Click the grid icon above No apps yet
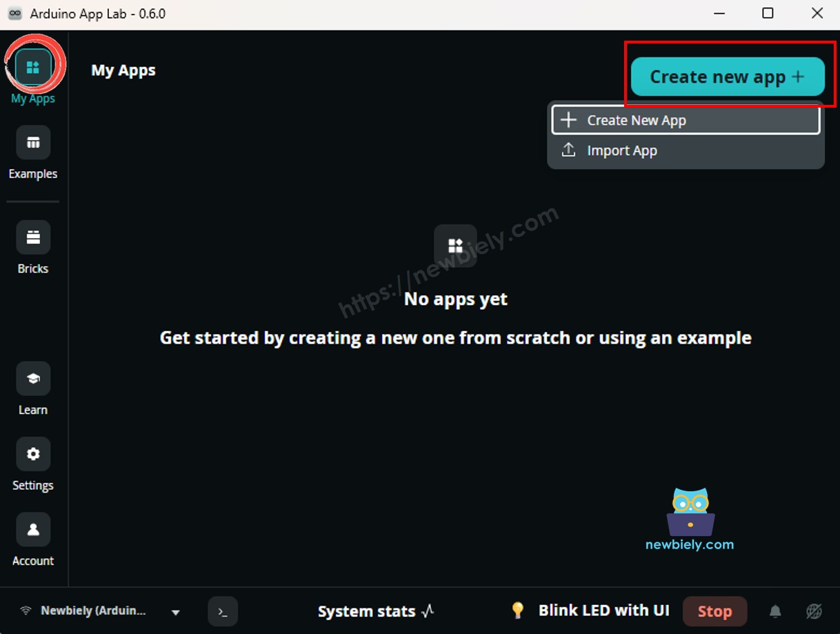 (x=455, y=246)
